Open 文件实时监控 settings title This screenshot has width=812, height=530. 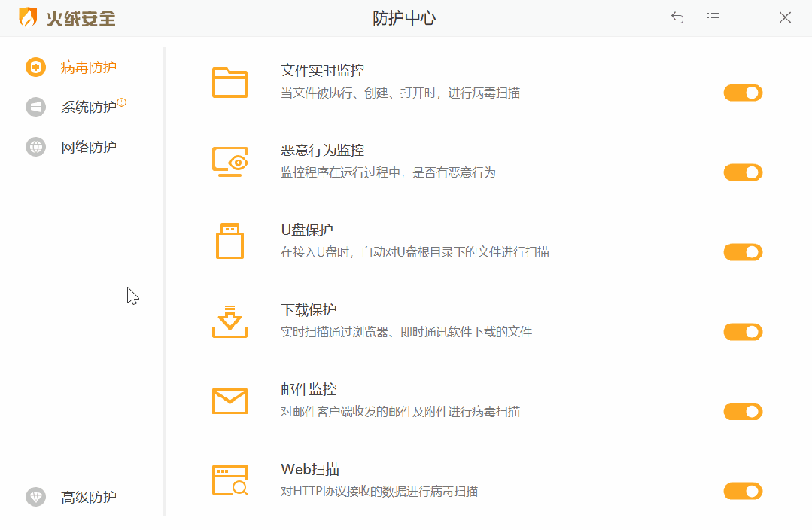(x=323, y=71)
